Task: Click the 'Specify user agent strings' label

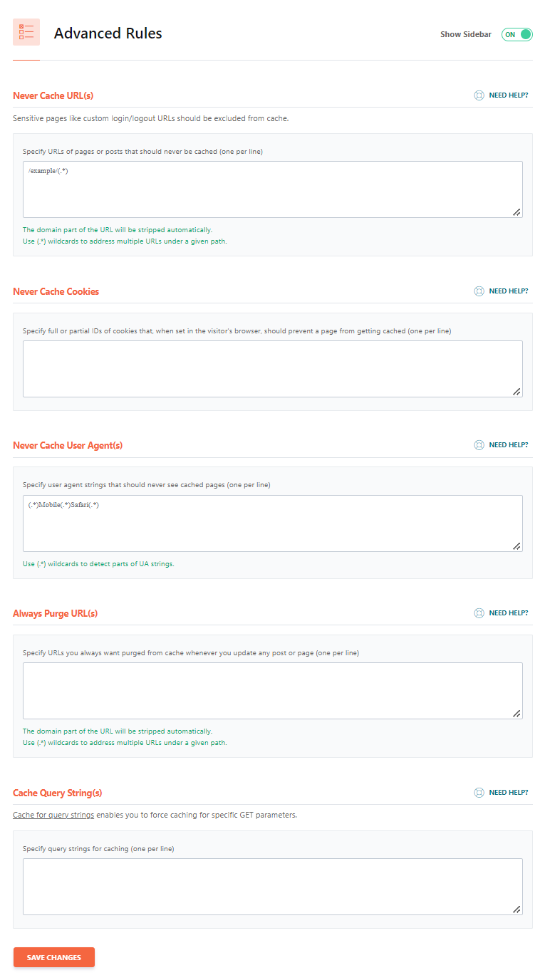Action: [x=147, y=485]
